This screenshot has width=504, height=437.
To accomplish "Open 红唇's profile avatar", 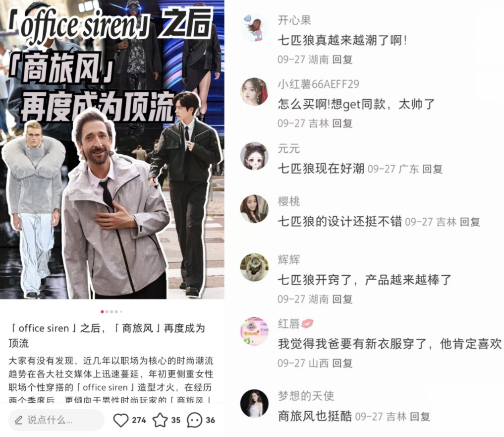I will point(254,331).
